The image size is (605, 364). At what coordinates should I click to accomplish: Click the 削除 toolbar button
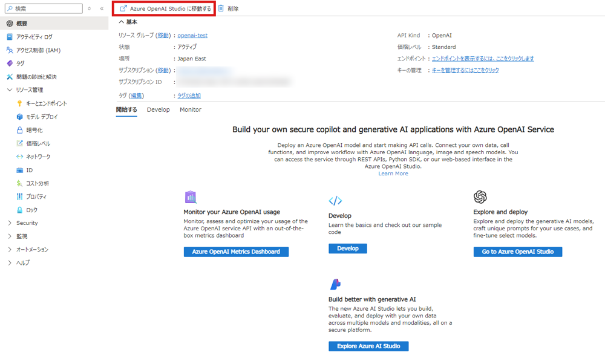coord(229,8)
